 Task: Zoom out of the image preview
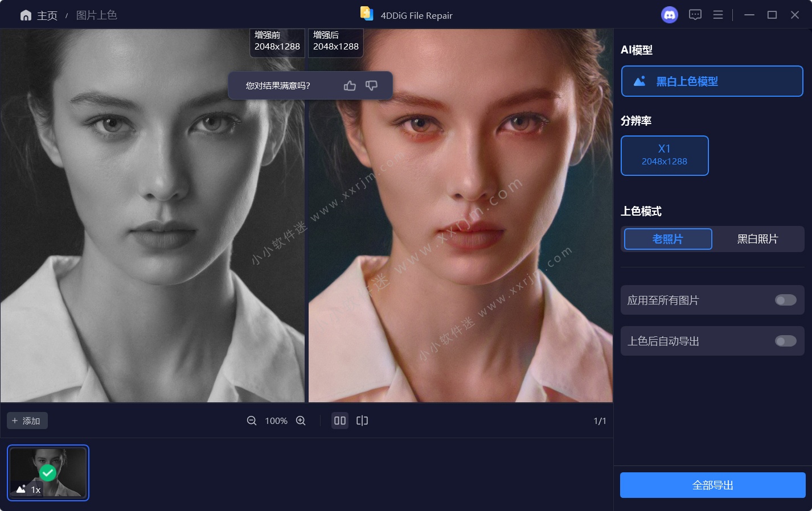[x=252, y=421]
